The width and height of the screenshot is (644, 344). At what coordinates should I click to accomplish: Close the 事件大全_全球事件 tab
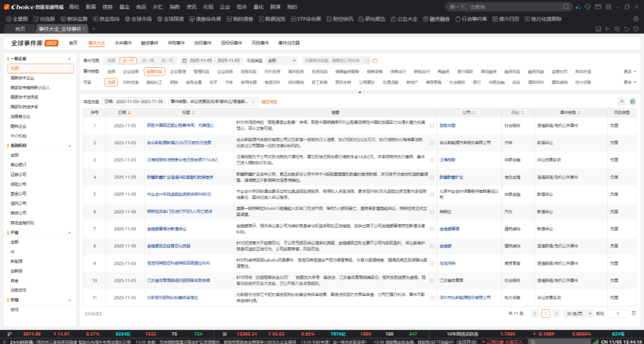83,29
